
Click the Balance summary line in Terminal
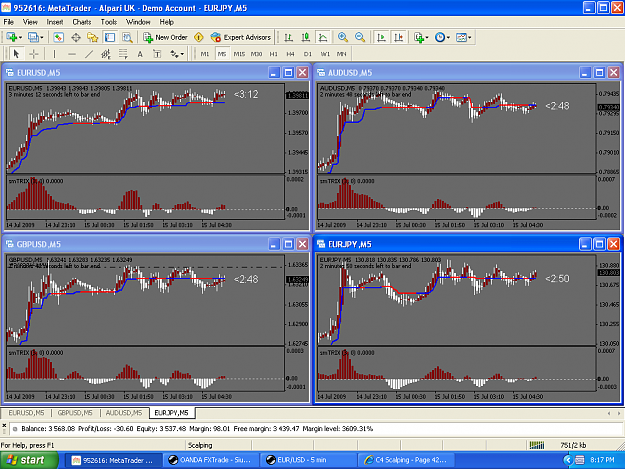(197, 429)
